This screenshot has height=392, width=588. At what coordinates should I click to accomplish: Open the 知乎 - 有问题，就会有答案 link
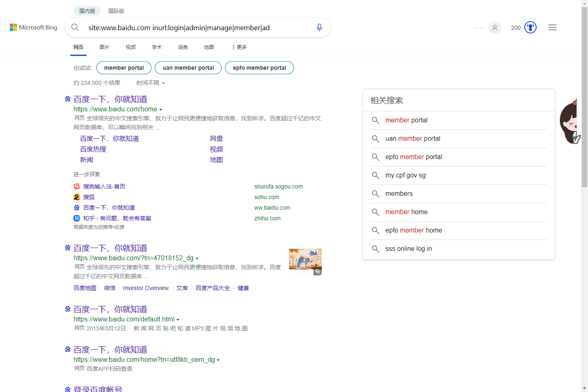tap(117, 218)
